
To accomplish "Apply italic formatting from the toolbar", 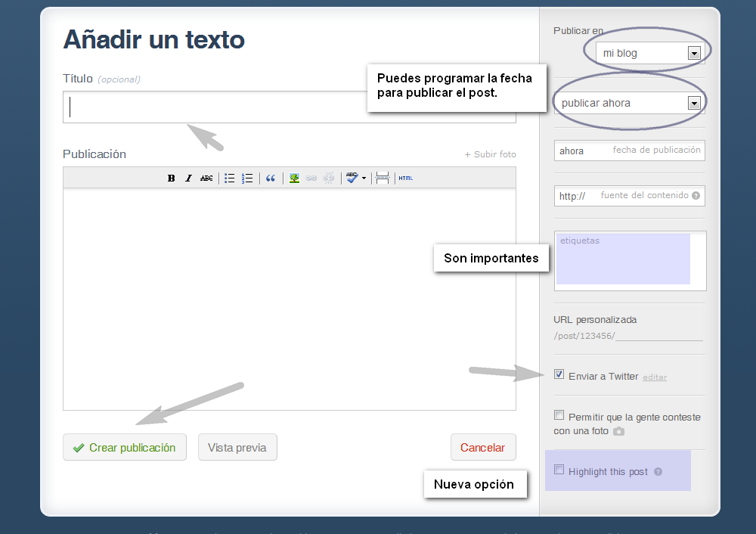I will pos(189,179).
